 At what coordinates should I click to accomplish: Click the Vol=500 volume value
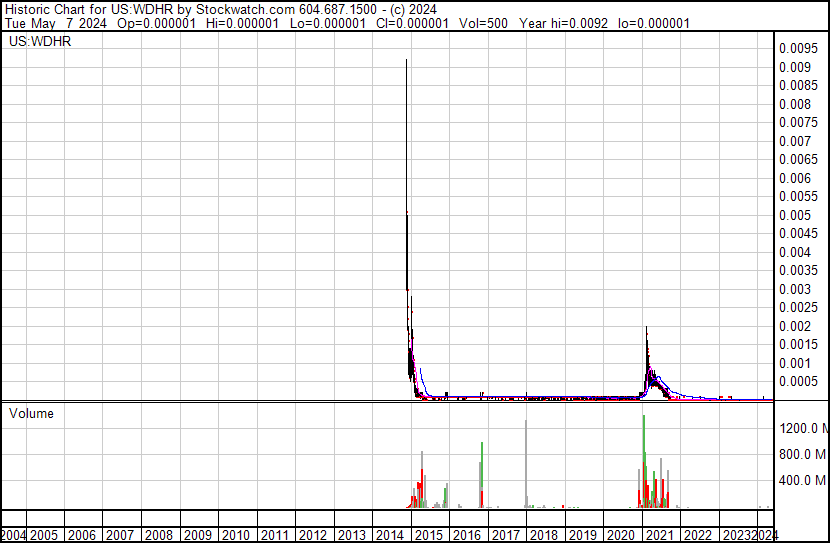[x=483, y=24]
